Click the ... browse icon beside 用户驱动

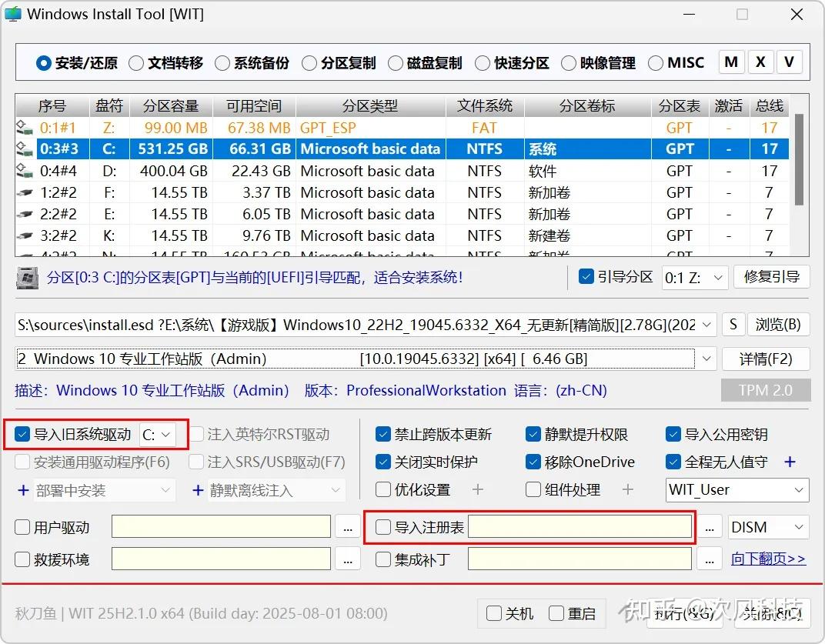coord(348,527)
